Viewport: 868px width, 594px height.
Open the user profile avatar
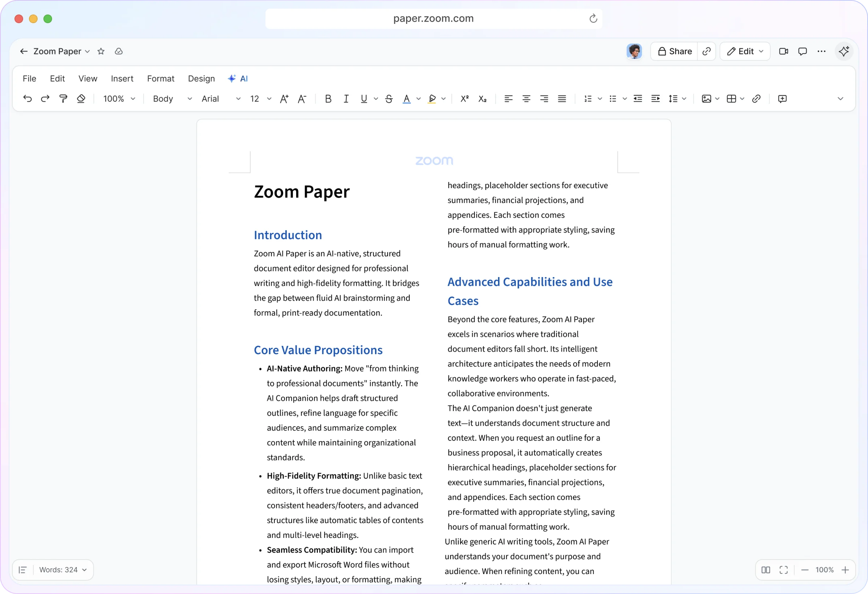(x=634, y=51)
